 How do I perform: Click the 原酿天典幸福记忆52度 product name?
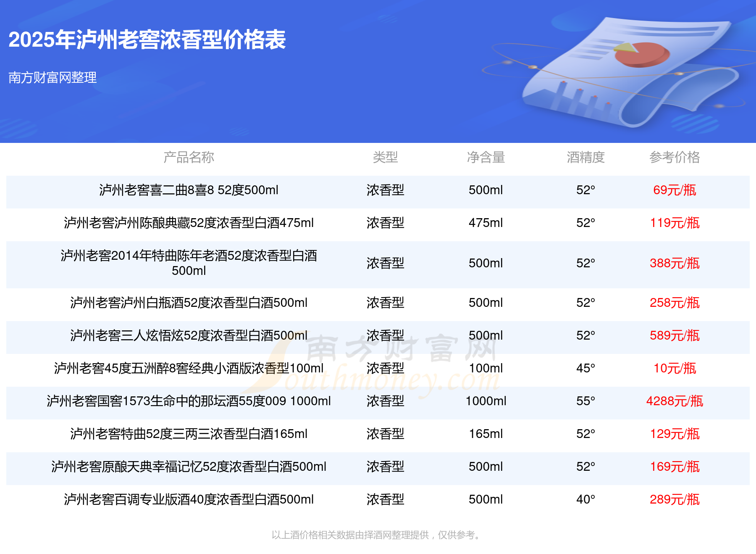pyautogui.click(x=189, y=467)
